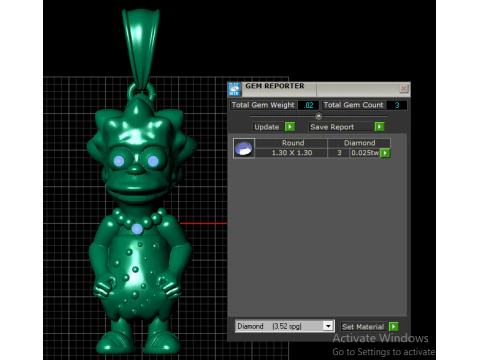Select the necklace gem on the model
480x360 pixels.
137,229
